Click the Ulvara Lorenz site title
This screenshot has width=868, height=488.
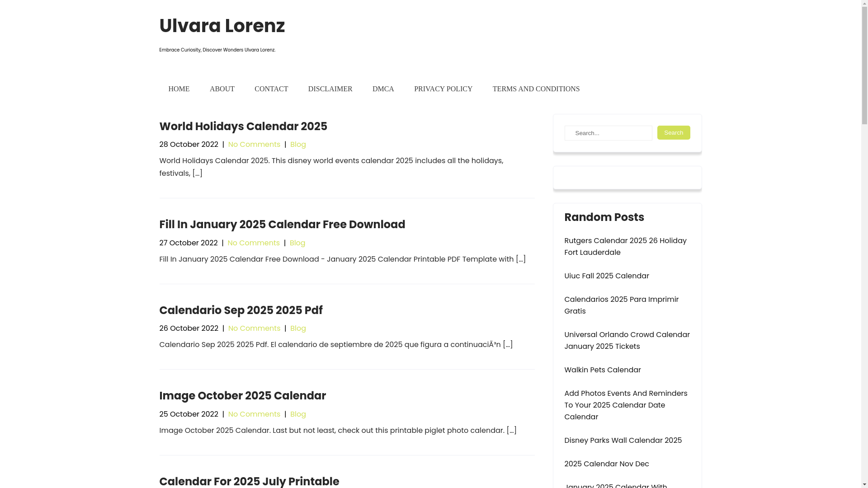pyautogui.click(x=222, y=26)
